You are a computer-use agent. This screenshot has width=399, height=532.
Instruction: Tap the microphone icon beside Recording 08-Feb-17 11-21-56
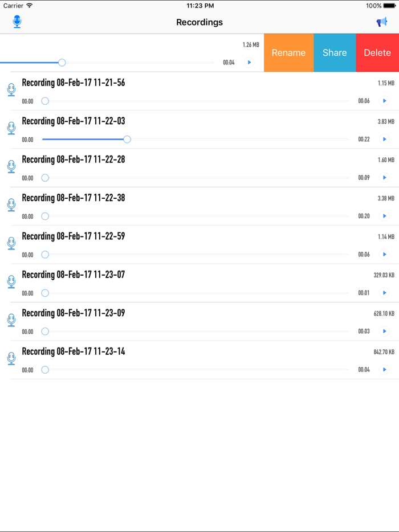click(x=11, y=90)
